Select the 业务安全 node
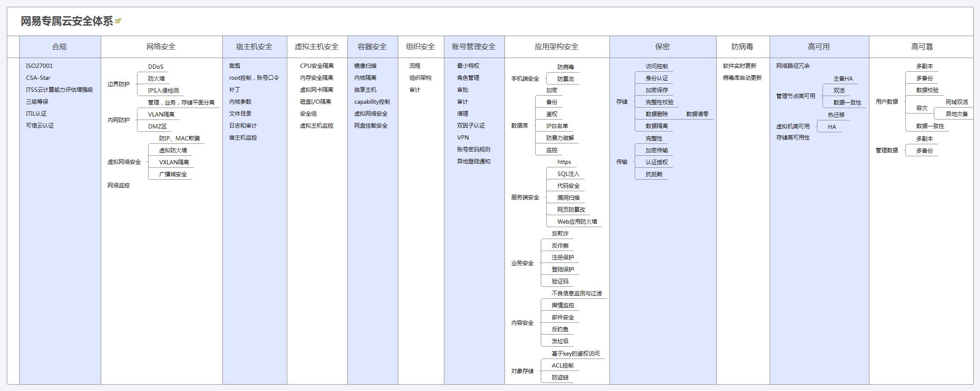 point(522,263)
